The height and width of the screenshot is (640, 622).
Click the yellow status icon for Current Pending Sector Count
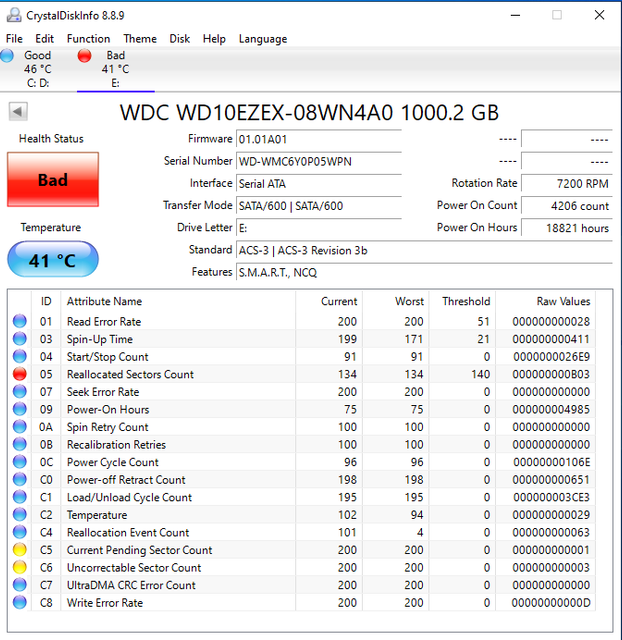click(x=20, y=550)
